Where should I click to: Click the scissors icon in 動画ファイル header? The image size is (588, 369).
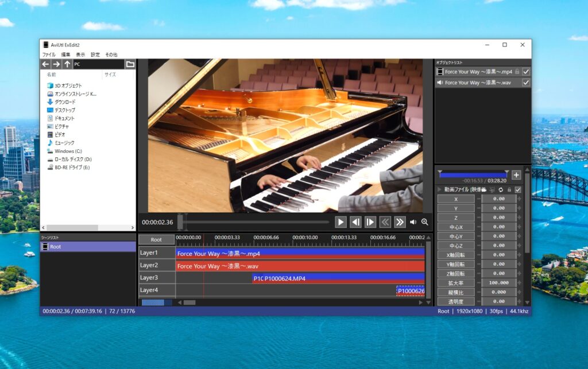click(492, 190)
